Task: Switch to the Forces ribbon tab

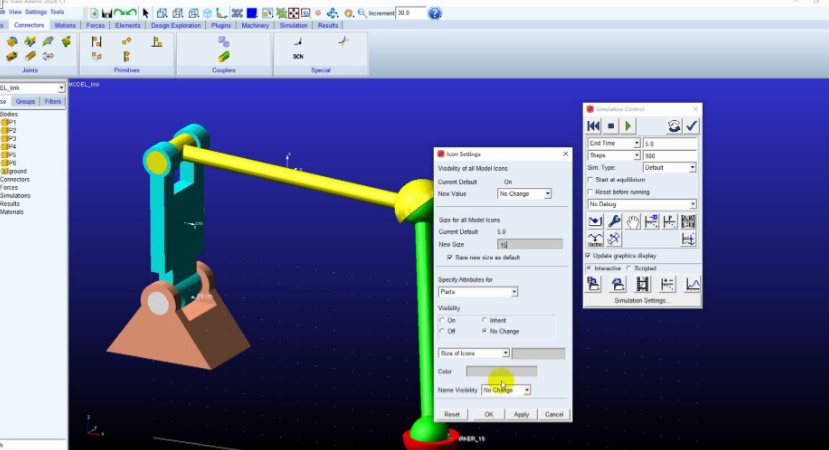Action: click(97, 25)
